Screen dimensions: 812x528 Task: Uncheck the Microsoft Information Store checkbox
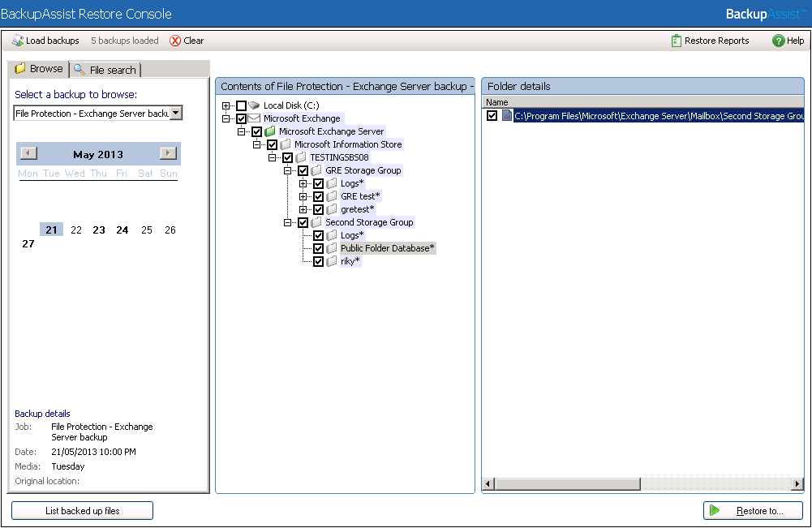click(273, 144)
